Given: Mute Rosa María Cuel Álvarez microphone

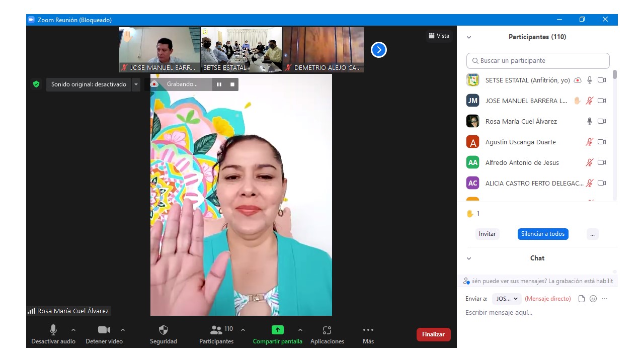Looking at the screenshot, I should (x=590, y=121).
